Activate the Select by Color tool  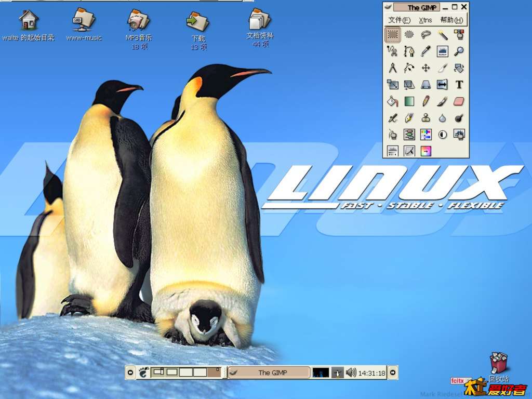[459, 35]
